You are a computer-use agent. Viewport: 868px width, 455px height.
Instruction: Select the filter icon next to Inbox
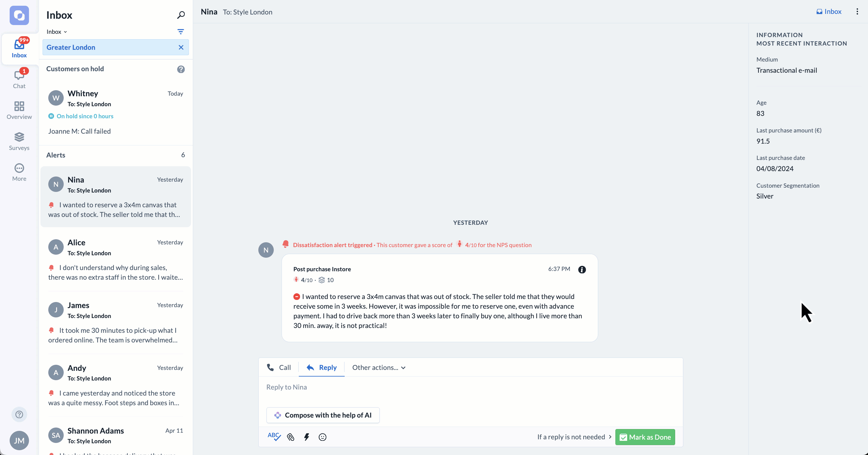[x=181, y=32]
